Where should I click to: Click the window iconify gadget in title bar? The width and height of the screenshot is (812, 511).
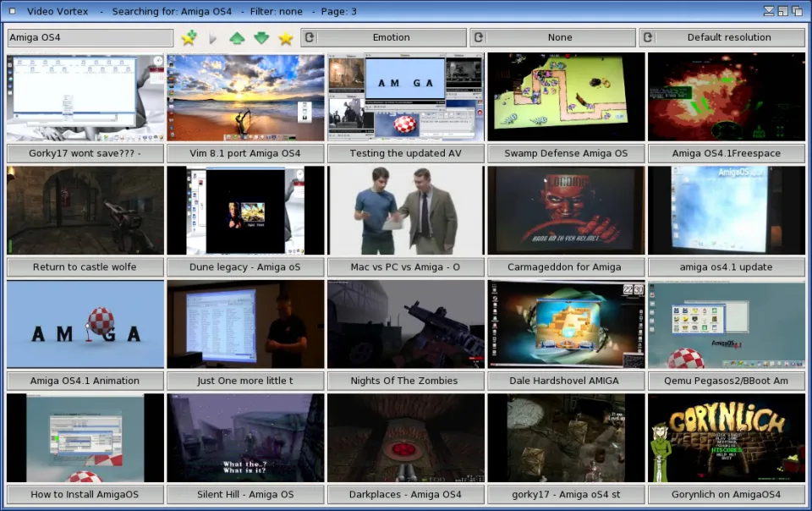tap(768, 11)
